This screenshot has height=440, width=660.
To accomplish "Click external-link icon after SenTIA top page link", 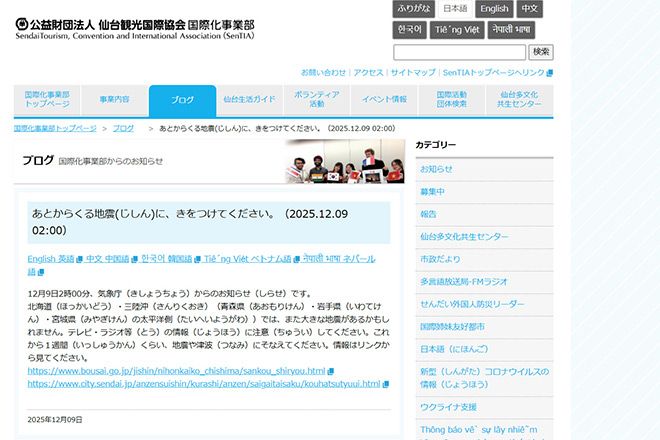I will pos(550,73).
